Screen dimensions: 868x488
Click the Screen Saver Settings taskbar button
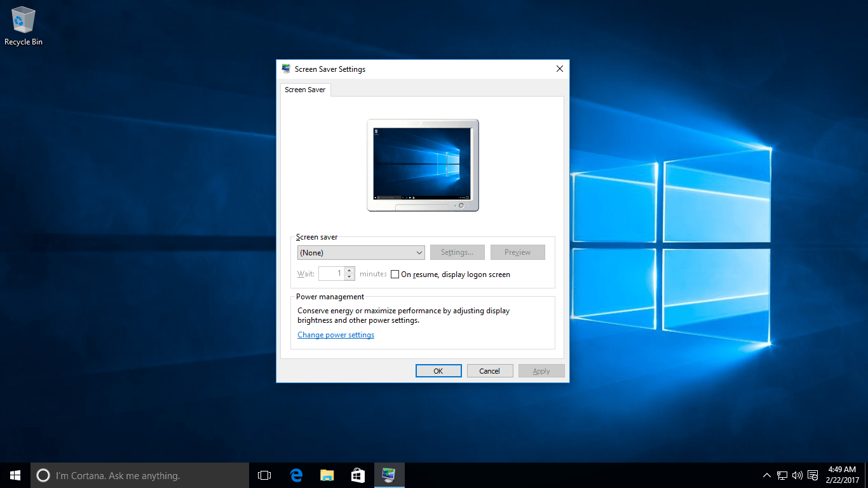389,475
